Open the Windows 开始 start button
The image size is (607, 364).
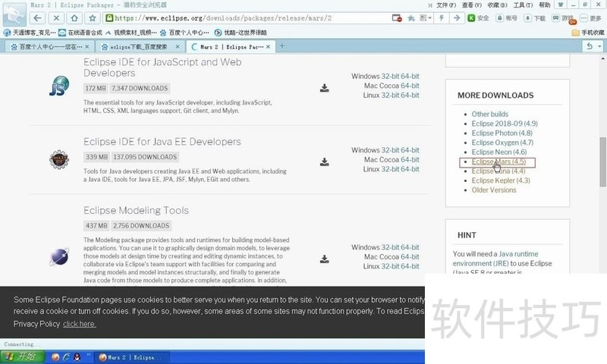pos(23,356)
